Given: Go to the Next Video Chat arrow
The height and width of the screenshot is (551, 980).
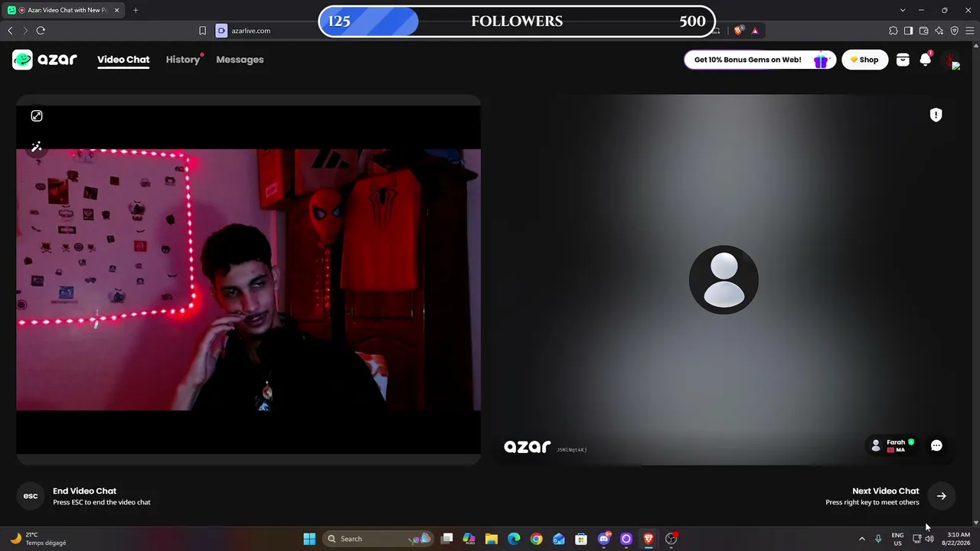Looking at the screenshot, I should [942, 496].
